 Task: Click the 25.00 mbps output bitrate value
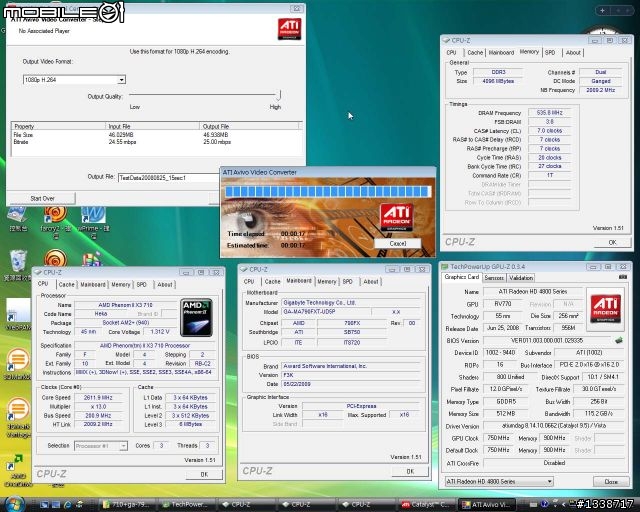tap(217, 142)
